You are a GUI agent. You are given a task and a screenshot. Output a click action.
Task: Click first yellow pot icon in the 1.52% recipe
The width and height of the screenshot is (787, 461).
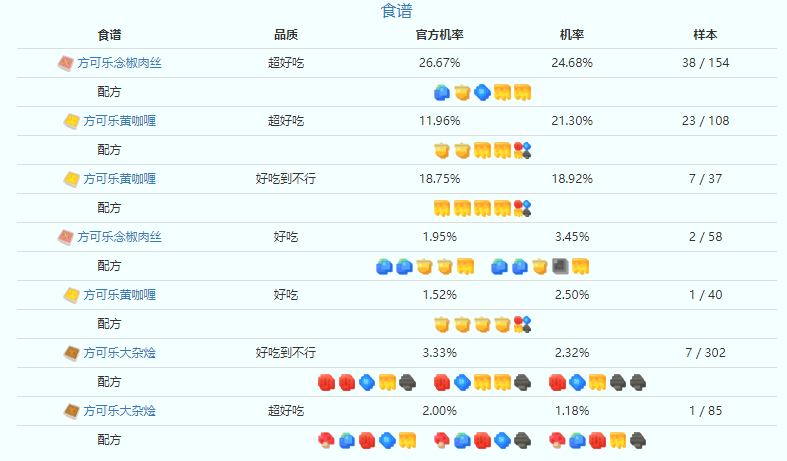[442, 325]
